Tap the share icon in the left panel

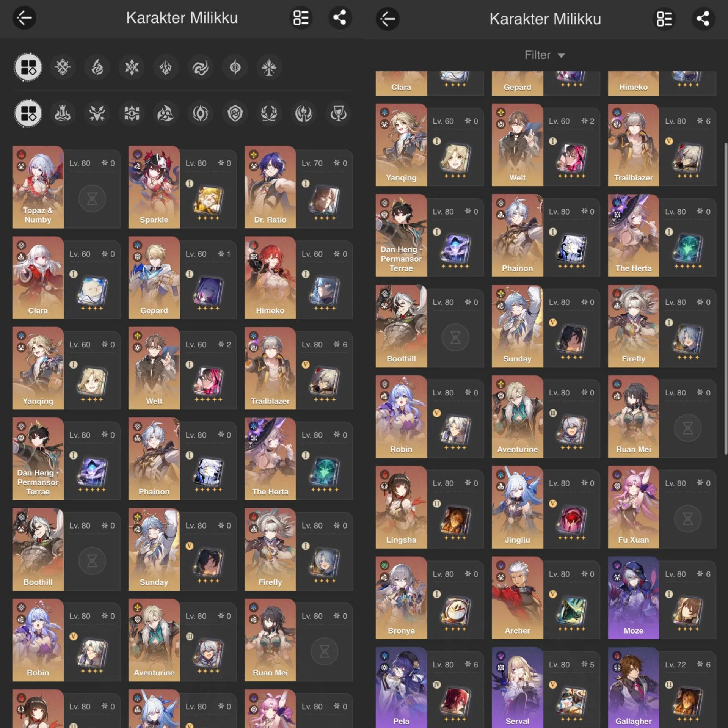click(x=340, y=18)
